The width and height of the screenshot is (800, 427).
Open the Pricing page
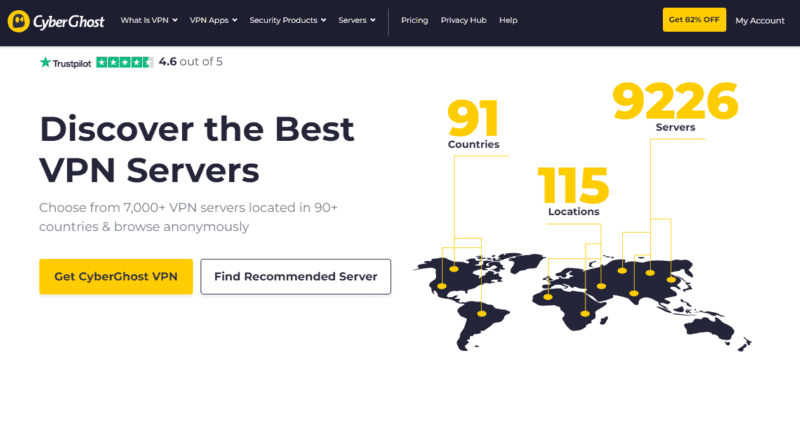point(414,20)
